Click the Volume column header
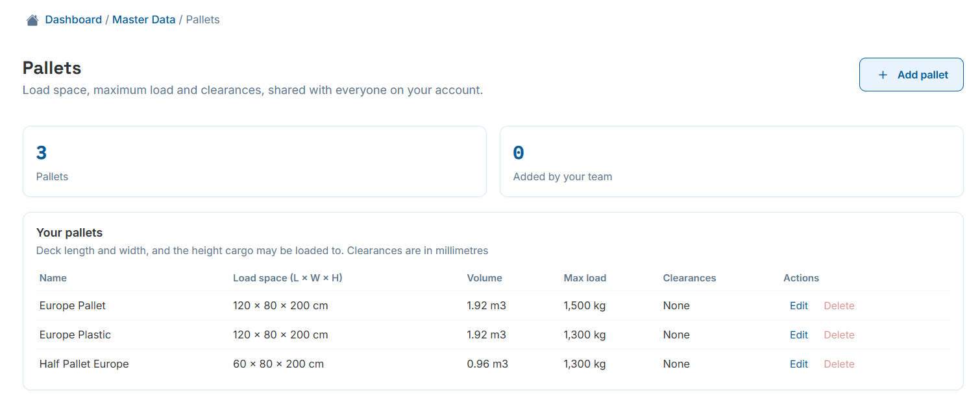The image size is (980, 400). click(485, 277)
